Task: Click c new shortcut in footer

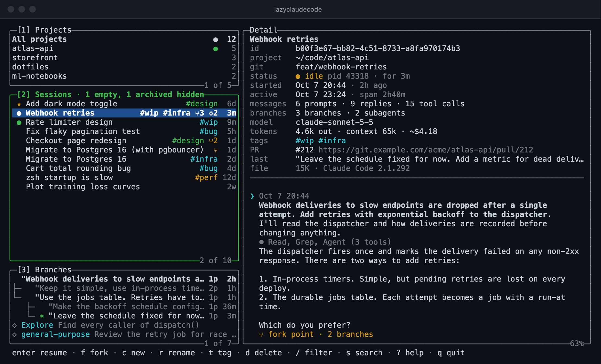Action: coord(133,353)
